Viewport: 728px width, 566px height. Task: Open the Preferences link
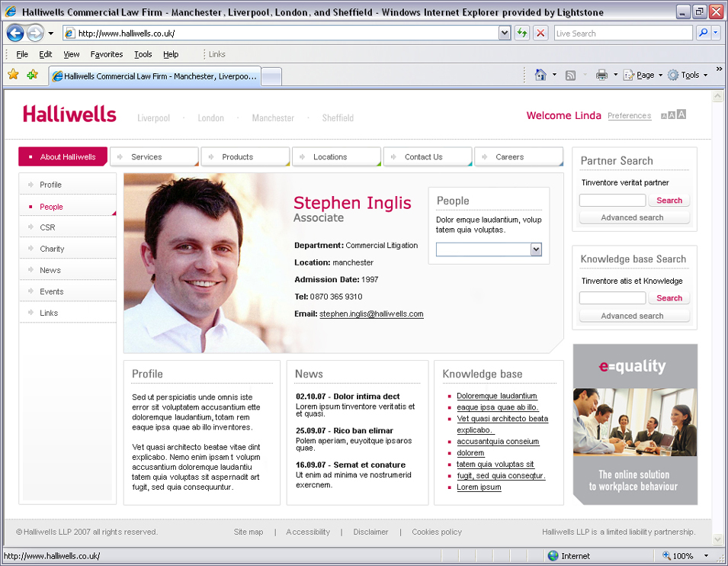click(630, 116)
